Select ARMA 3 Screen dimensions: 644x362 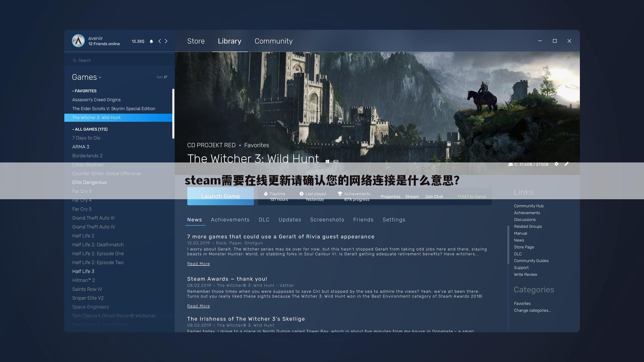tap(80, 147)
